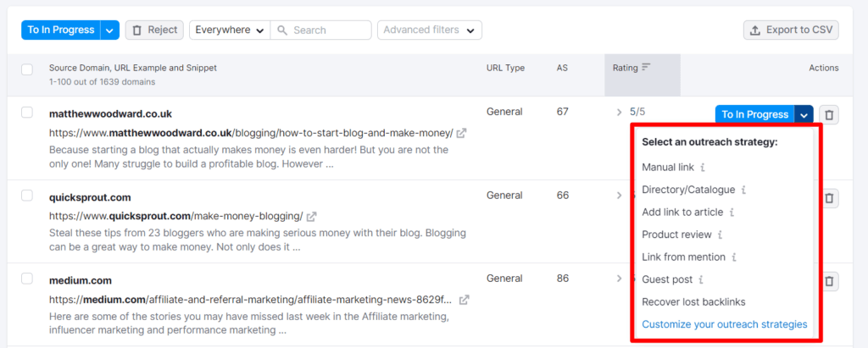Click General URL type in quicksprout row
Screen dimensions: 868x348
[x=504, y=195]
